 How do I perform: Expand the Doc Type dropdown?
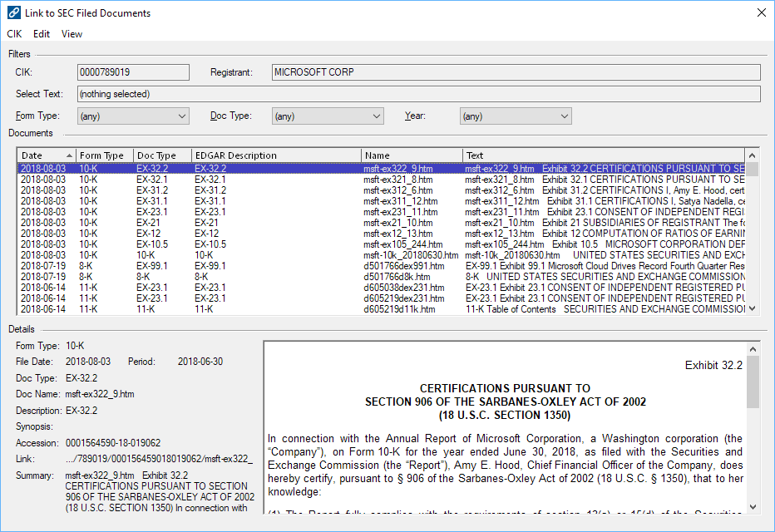[x=328, y=116]
